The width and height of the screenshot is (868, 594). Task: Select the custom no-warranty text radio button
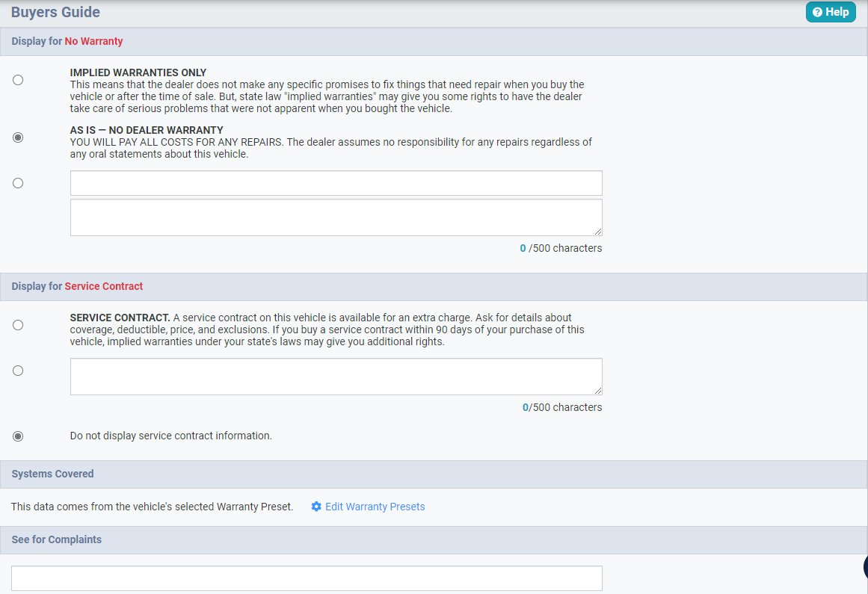coord(18,183)
